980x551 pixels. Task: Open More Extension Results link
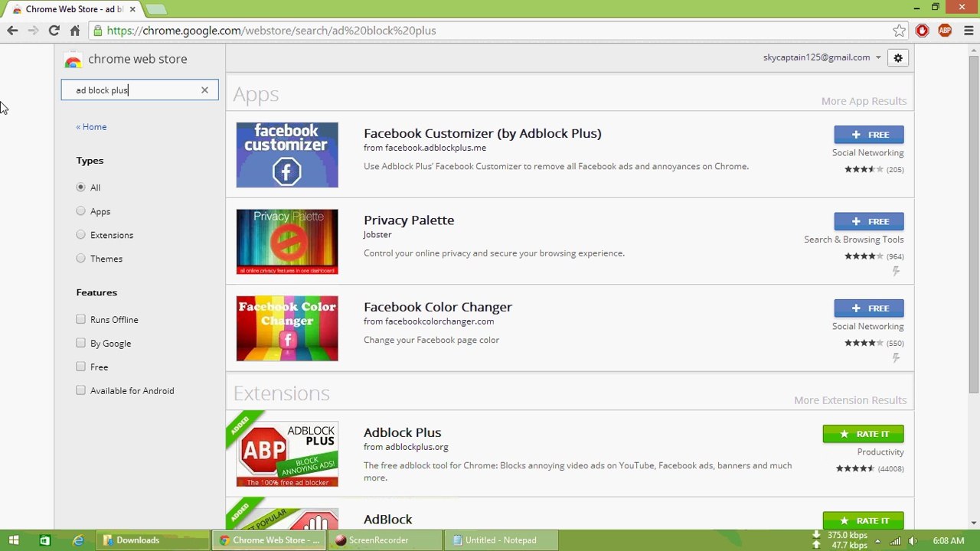850,400
